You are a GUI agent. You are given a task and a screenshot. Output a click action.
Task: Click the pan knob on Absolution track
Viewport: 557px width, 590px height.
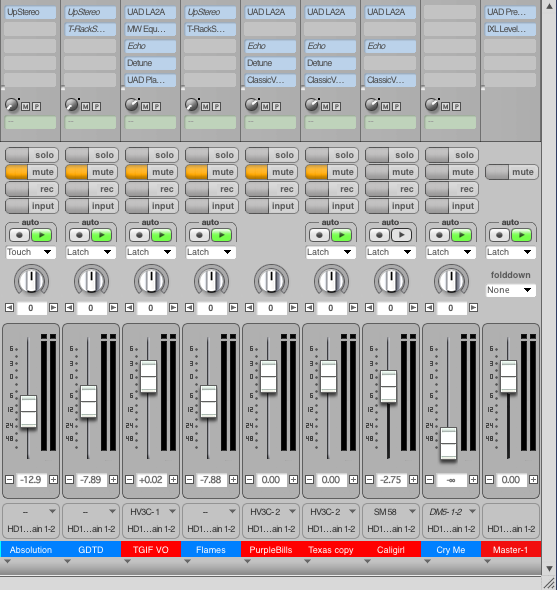[31, 281]
